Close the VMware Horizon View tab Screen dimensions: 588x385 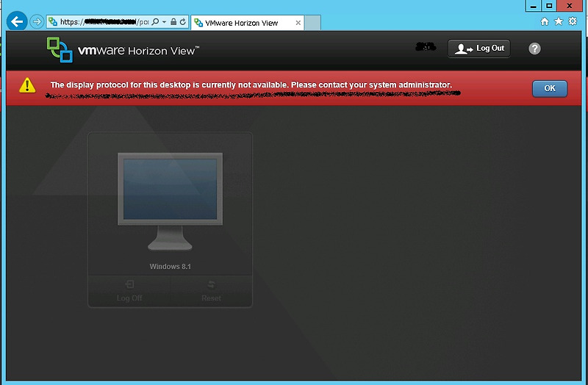[298, 23]
